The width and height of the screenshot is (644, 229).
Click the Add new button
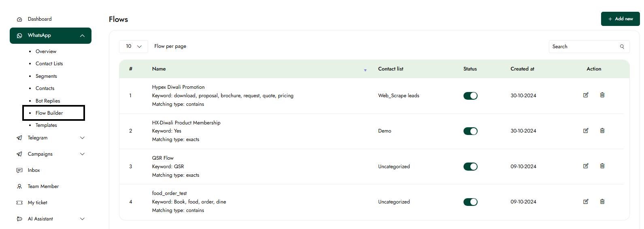620,19
